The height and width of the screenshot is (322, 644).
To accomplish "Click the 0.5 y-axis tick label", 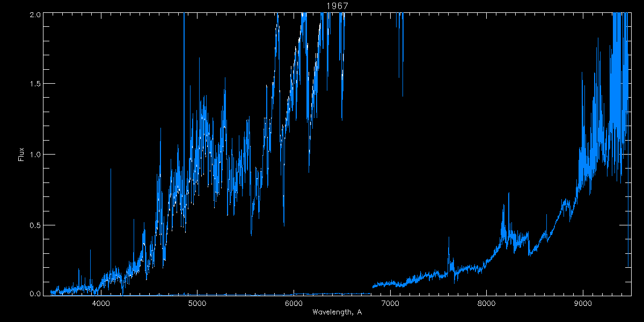I will [x=34, y=224].
